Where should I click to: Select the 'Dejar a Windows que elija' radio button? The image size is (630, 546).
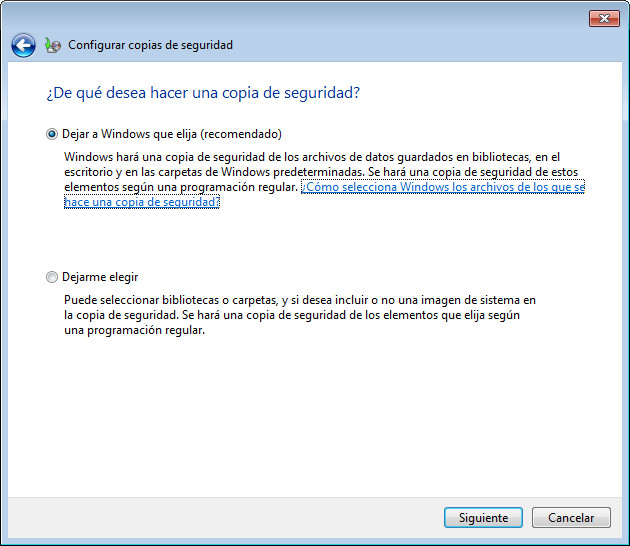point(52,134)
